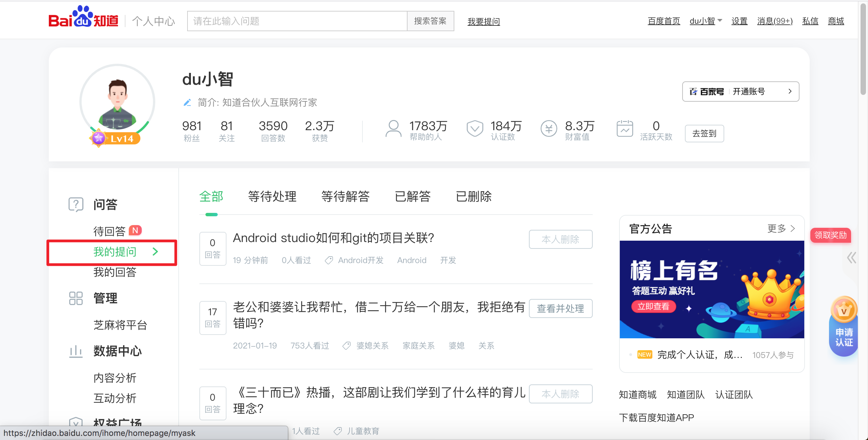
Task: Open the 我要提问 link
Action: pos(484,21)
